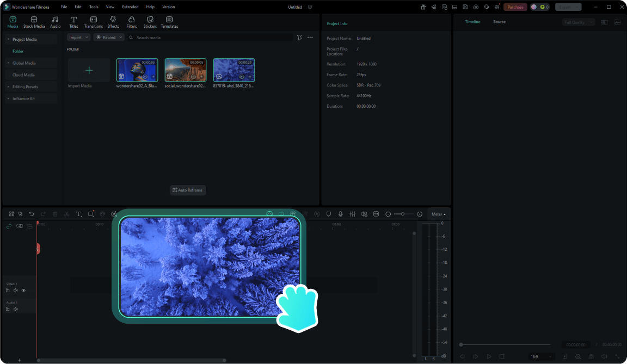
Task: Mute the Audio 1 track
Action: point(15,309)
